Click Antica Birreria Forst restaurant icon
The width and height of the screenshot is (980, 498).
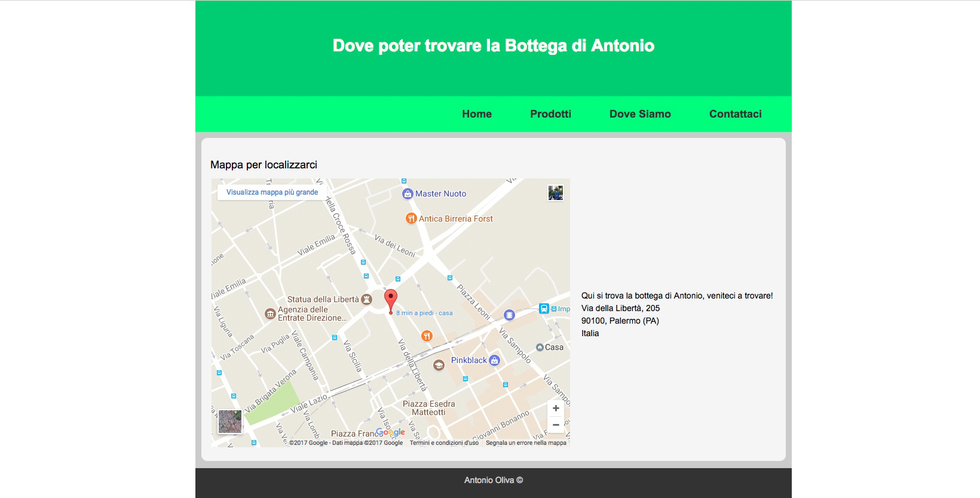pyautogui.click(x=411, y=219)
